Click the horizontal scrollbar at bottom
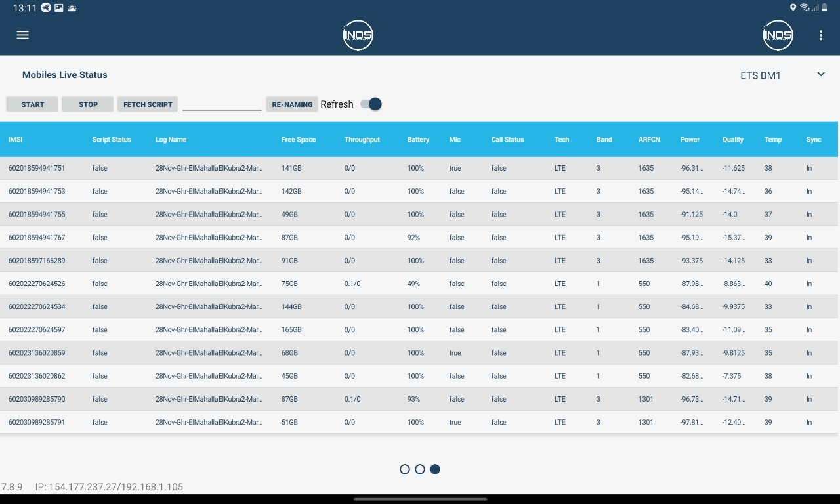The image size is (840, 504). pyautogui.click(x=420, y=499)
